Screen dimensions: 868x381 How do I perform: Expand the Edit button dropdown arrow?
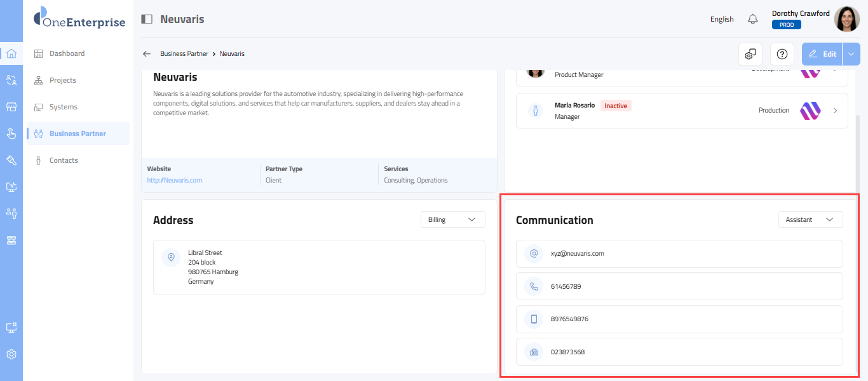coord(851,54)
